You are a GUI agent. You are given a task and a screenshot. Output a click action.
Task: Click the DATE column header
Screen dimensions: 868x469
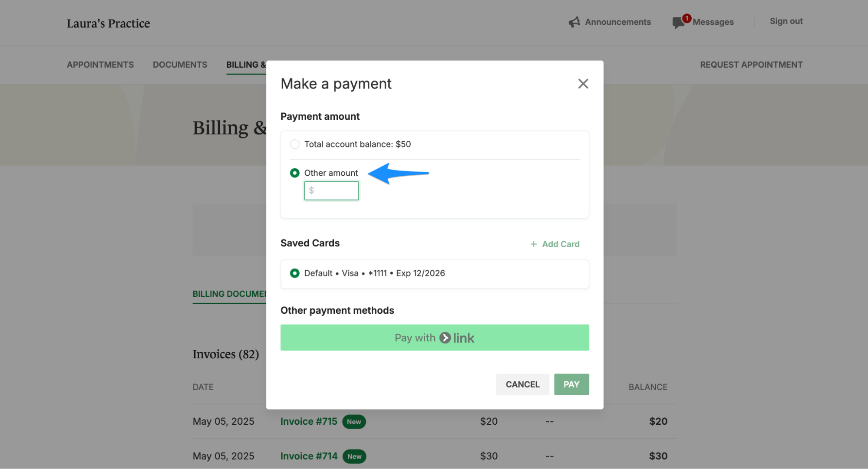pos(203,387)
